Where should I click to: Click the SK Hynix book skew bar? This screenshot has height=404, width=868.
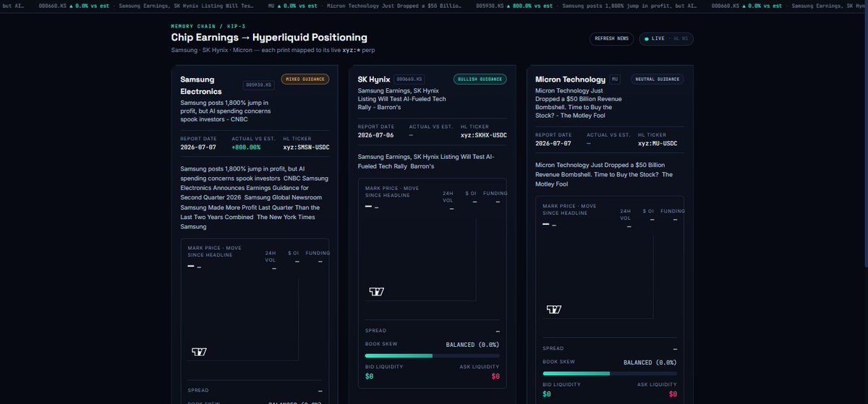coord(432,356)
